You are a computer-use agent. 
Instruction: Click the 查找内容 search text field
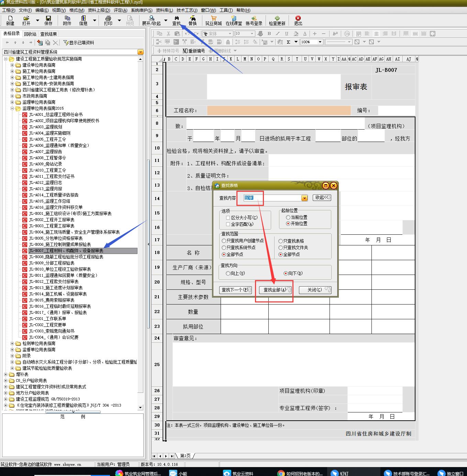(x=272, y=198)
